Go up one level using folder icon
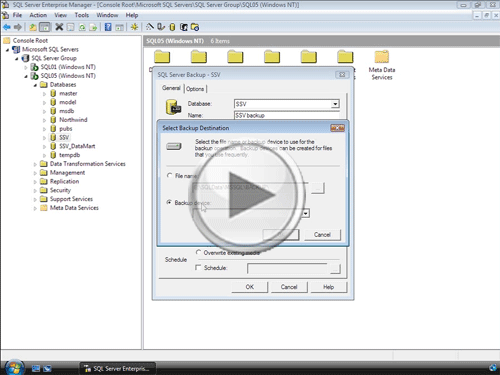Image resolution: width=500 pixels, height=375 pixels. click(x=33, y=27)
